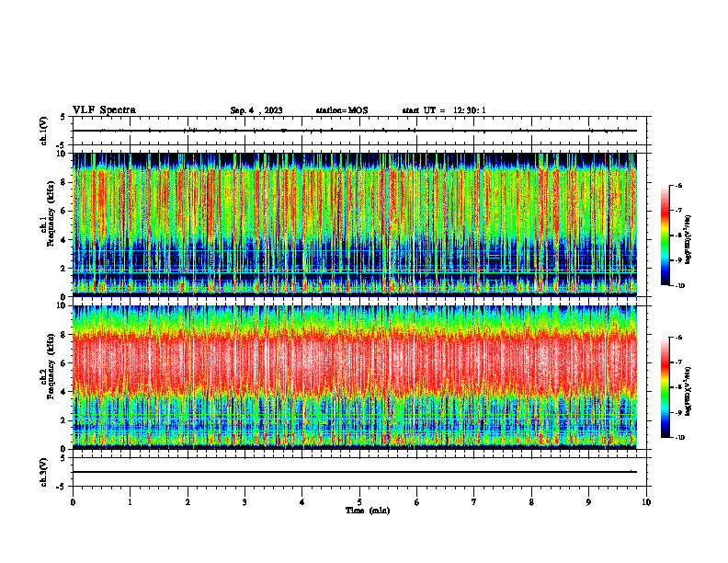Click time axis tick label "4"
Viewport: 728px width, 563px height.
[302, 502]
